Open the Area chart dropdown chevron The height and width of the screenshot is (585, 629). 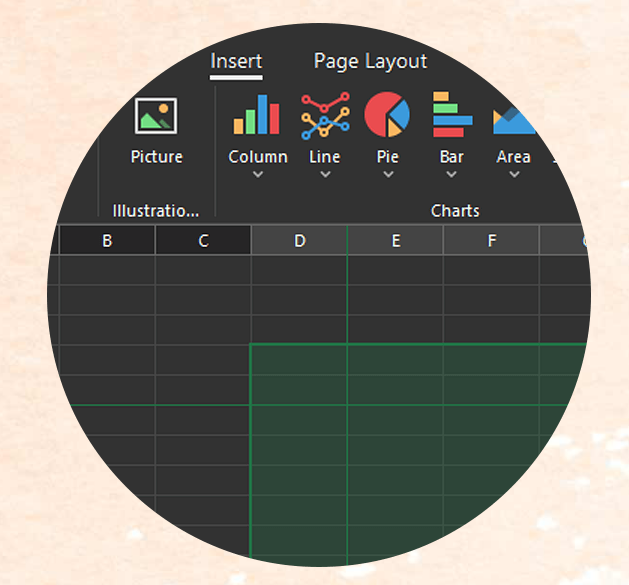[x=514, y=175]
